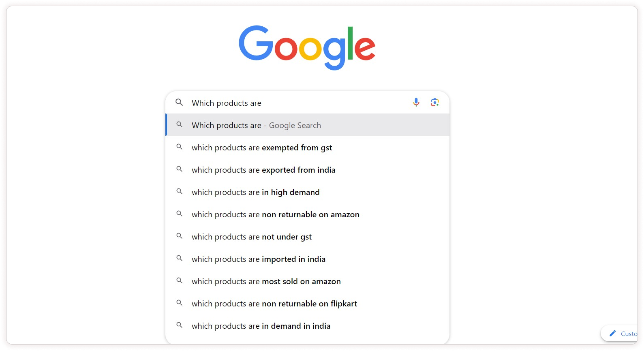This screenshot has height=351, width=644.
Task: Choose 'non returnable on amazon' suggestion
Action: tap(276, 214)
